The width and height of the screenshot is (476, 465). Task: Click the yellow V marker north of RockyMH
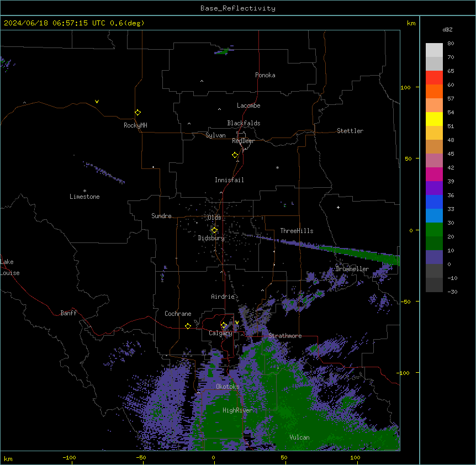97,102
